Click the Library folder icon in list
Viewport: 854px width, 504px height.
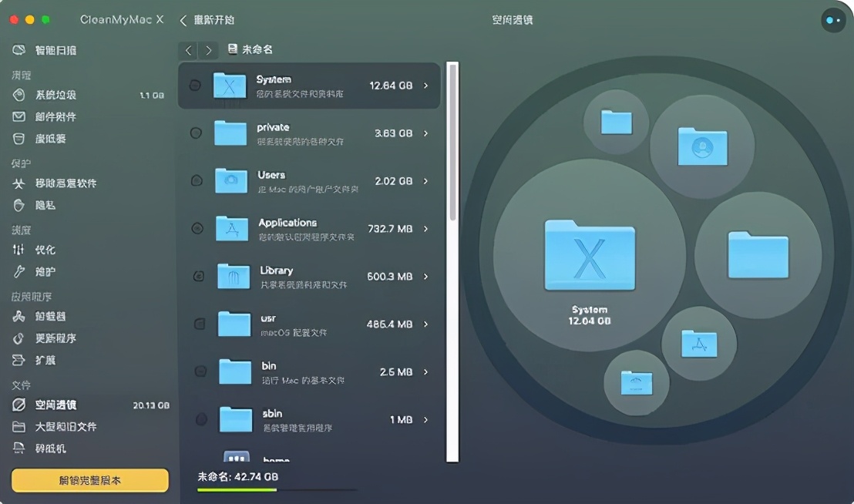tap(234, 276)
